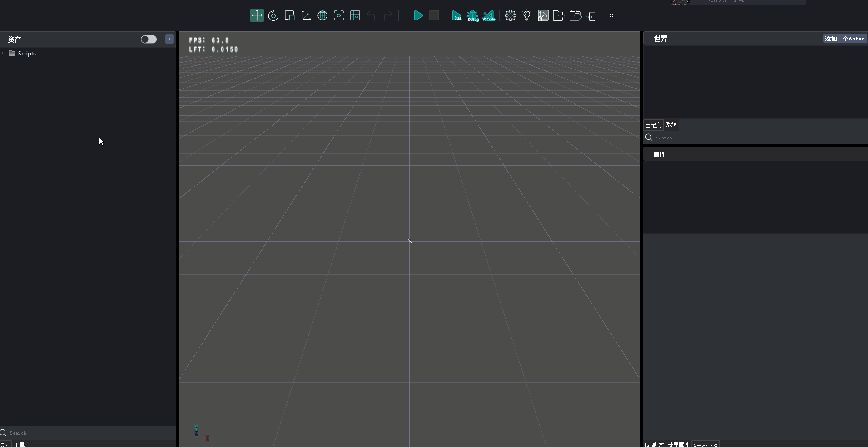
Task: Select the Rotate tool
Action: tap(273, 15)
